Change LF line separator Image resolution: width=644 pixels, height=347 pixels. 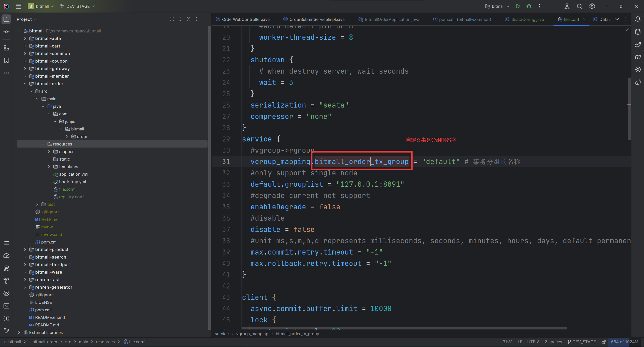click(520, 342)
